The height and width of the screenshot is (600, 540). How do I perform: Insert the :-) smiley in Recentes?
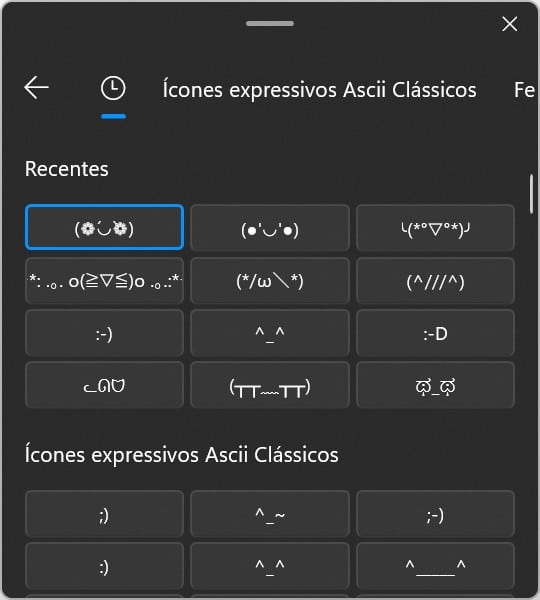coord(104,333)
